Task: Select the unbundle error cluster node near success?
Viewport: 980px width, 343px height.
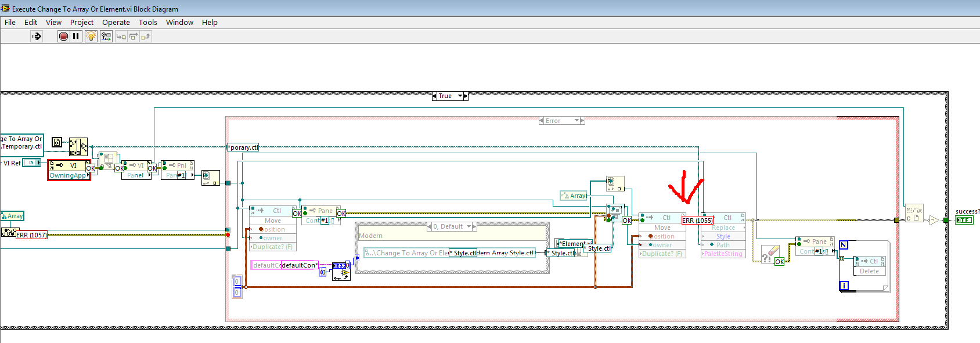Action: [914, 213]
